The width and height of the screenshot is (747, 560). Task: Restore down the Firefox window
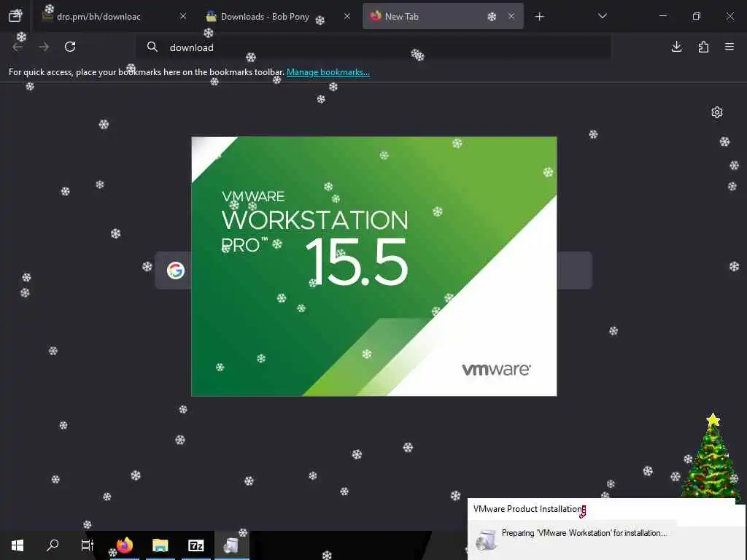click(697, 16)
